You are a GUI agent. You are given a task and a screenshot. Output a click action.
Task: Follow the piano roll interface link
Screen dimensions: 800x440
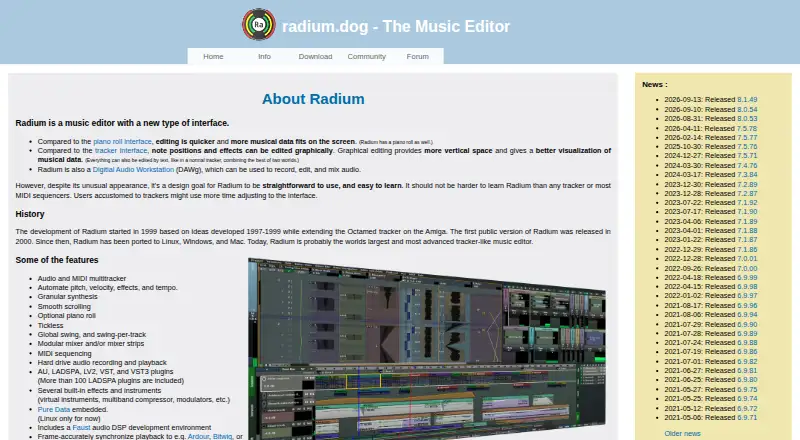[x=122, y=141]
